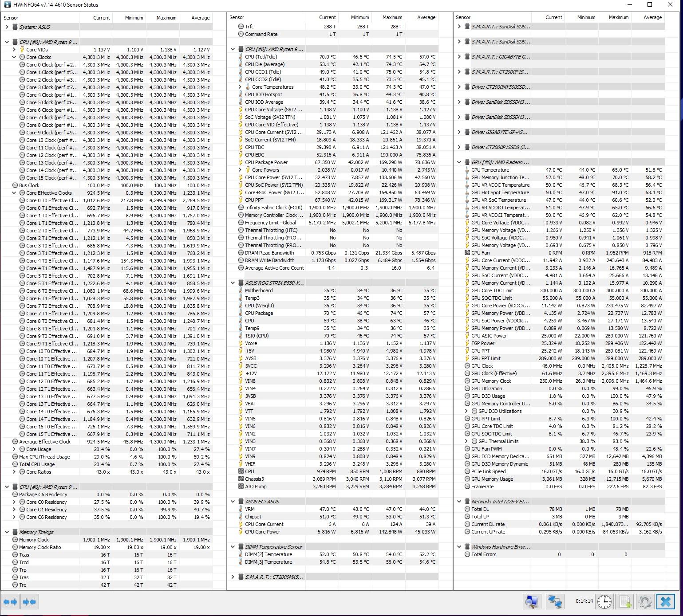683x616 pixels.
Task: Click the expand columns arrows button
Action: (10, 602)
